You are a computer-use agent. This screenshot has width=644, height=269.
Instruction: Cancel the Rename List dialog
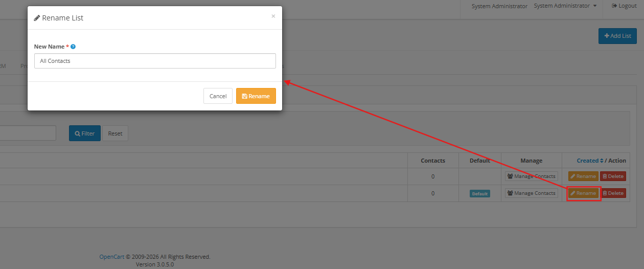(218, 96)
